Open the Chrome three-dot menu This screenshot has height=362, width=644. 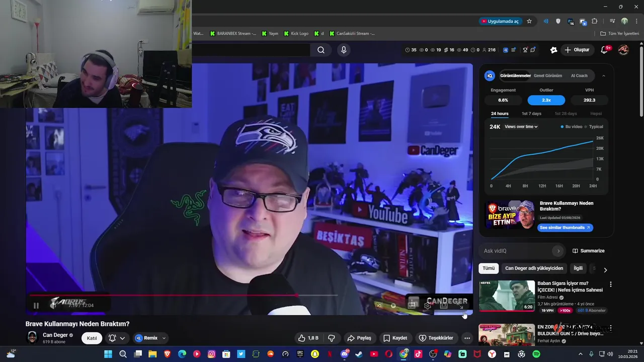tap(635, 21)
